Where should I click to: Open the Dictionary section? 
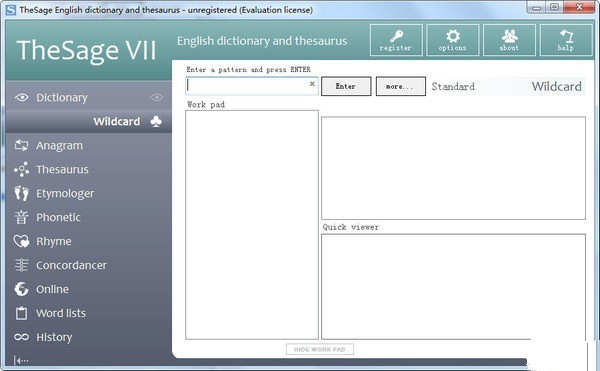click(62, 98)
